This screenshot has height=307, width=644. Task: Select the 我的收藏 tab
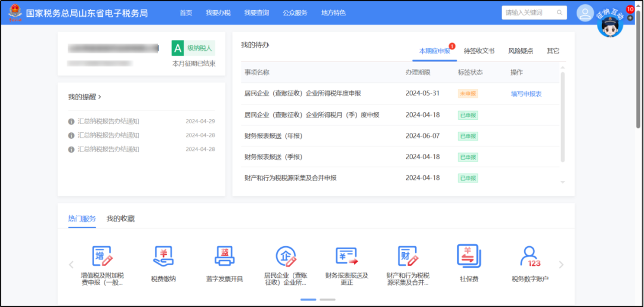[120, 219]
